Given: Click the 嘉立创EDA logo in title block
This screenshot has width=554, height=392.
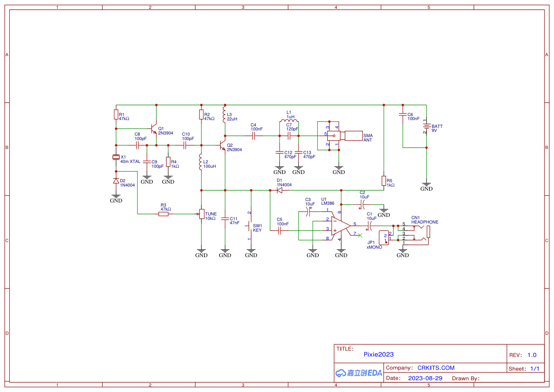Looking at the screenshot, I should click(x=358, y=373).
